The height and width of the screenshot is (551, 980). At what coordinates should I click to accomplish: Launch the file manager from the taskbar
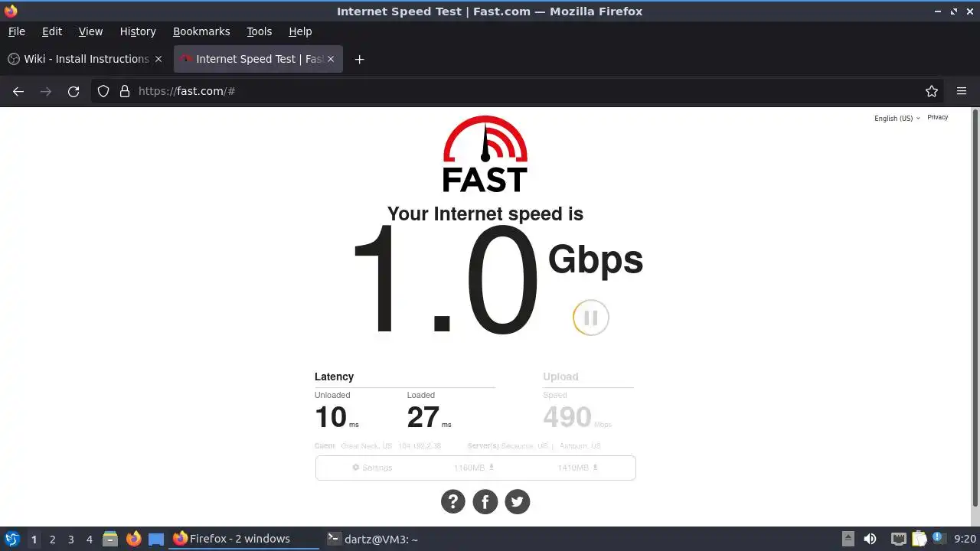110,539
